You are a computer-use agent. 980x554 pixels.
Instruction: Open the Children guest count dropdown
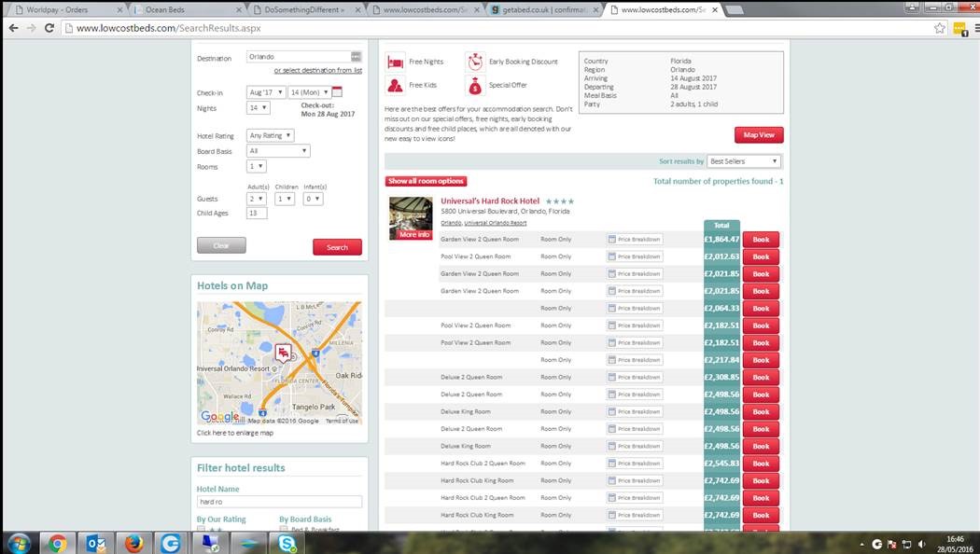click(285, 199)
